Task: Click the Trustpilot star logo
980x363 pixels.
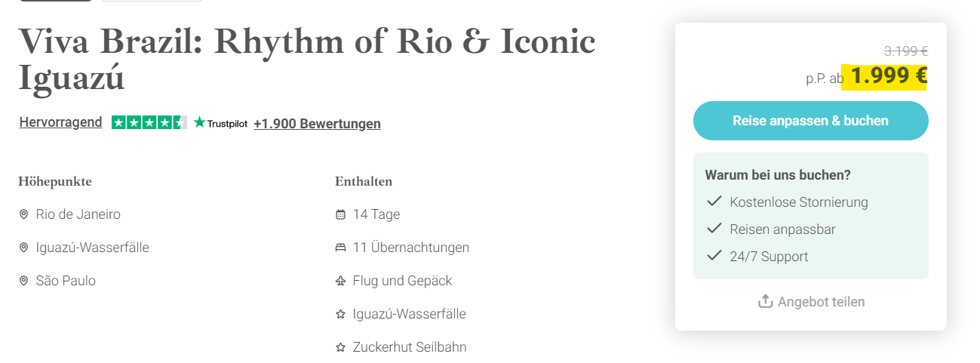Action: pyautogui.click(x=200, y=122)
